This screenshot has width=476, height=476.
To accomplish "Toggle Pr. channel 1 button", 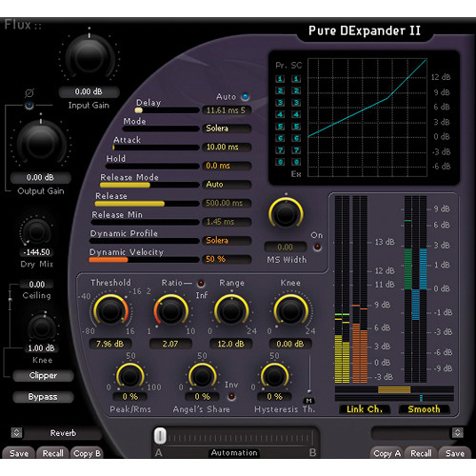I will pyautogui.click(x=280, y=79).
